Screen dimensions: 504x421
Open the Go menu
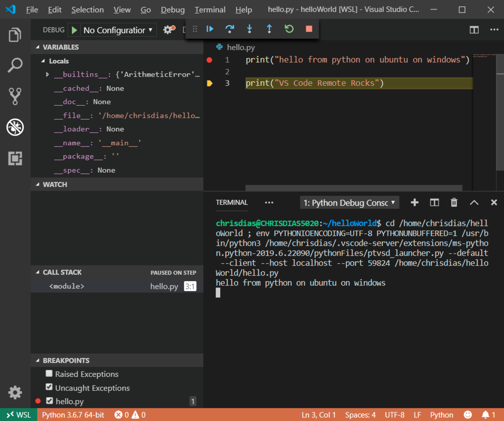click(146, 10)
